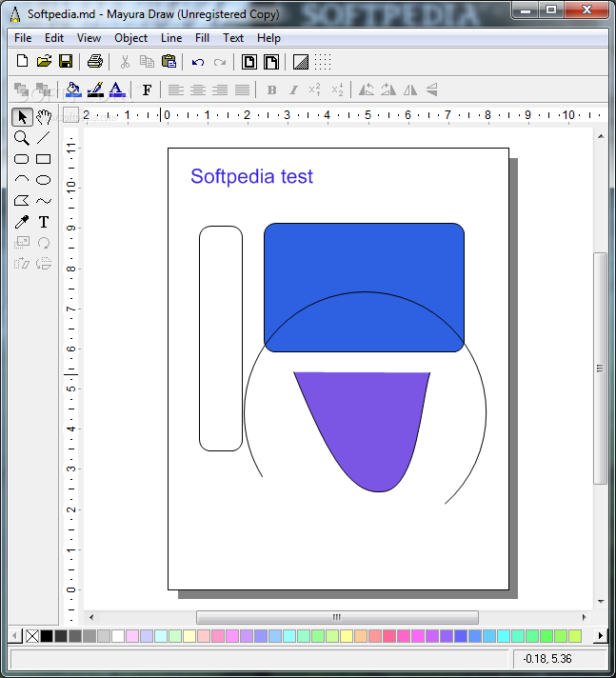Select the eyedropper tool

pos(22,222)
